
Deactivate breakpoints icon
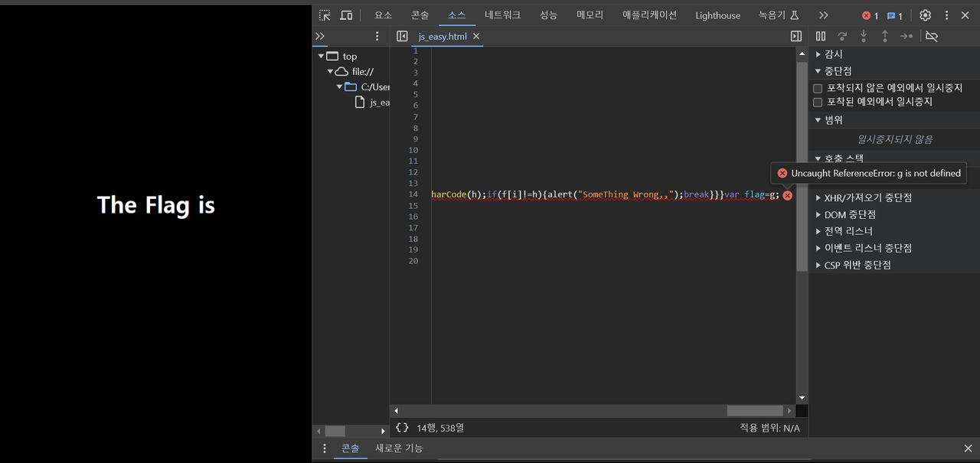pos(932,36)
